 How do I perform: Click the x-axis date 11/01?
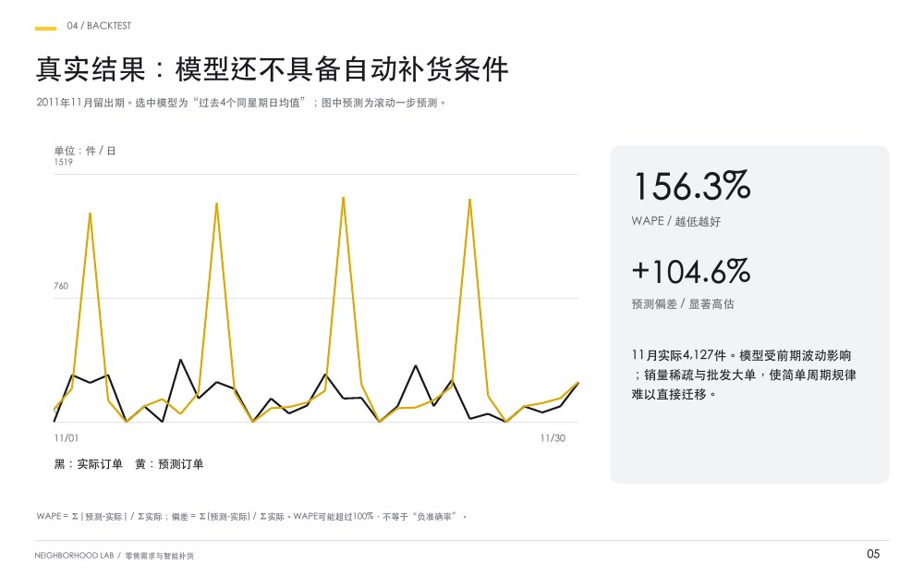[x=66, y=438]
